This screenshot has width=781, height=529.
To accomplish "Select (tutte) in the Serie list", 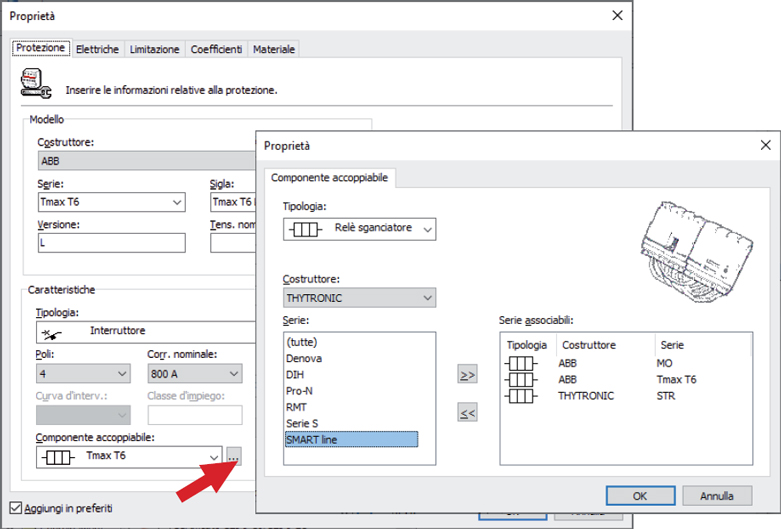I will 301,342.
